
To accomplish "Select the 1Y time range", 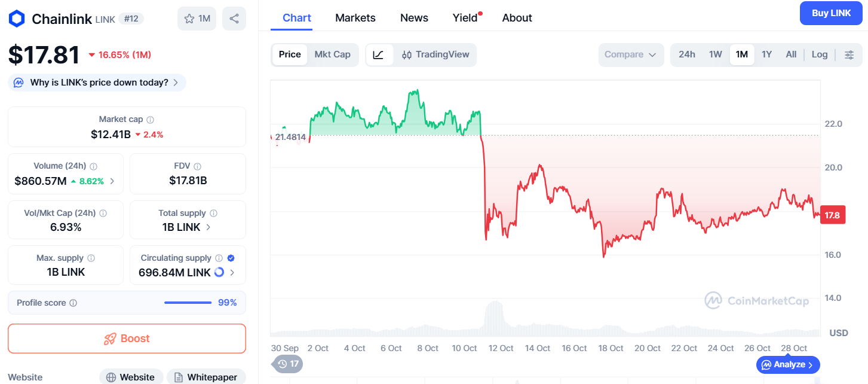I will pos(766,54).
